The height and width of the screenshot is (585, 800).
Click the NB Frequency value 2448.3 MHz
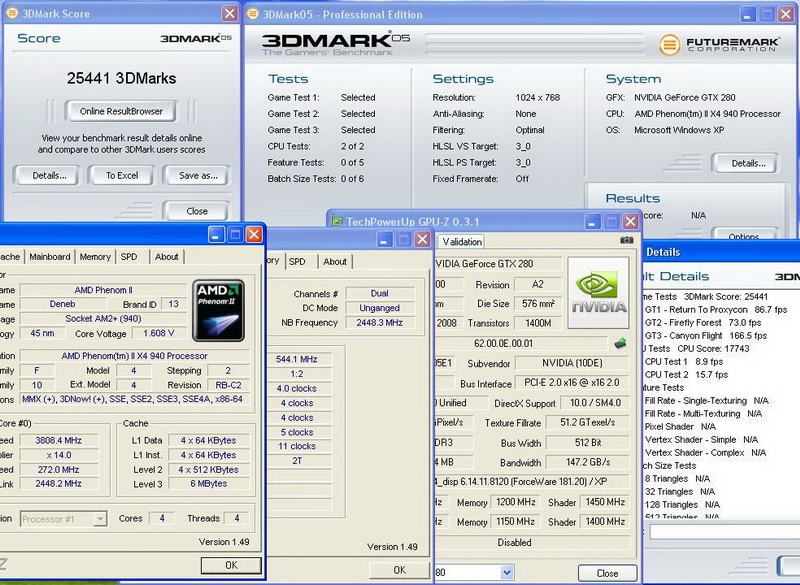tap(380, 322)
